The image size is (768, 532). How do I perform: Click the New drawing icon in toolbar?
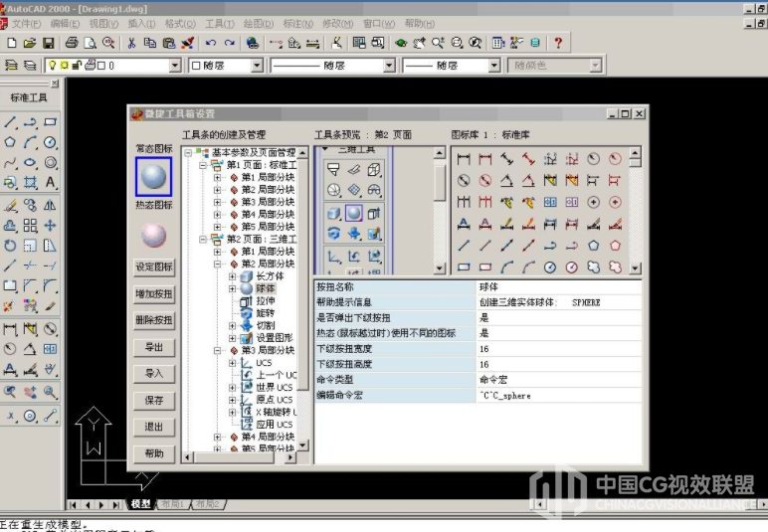(11, 43)
